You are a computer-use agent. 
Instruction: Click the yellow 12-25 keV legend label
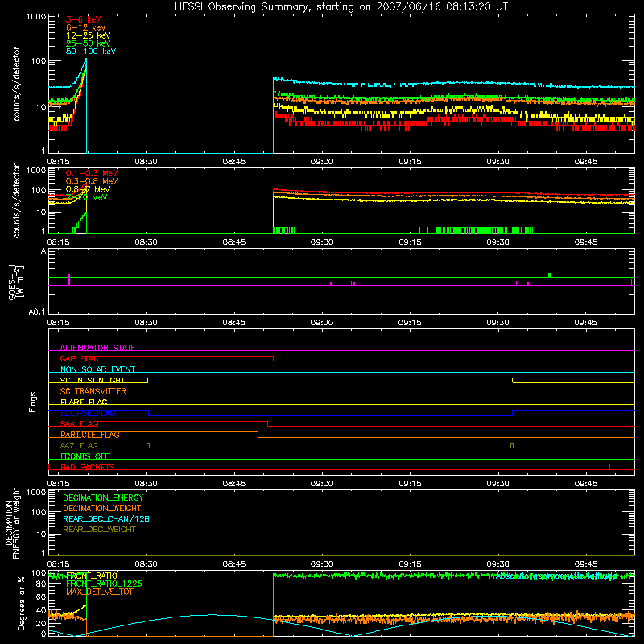point(89,35)
